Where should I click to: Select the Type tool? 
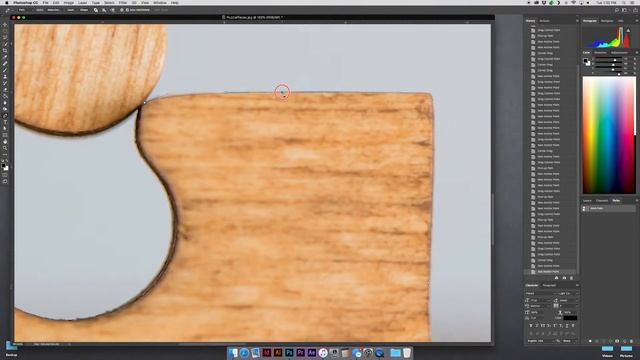[5, 122]
